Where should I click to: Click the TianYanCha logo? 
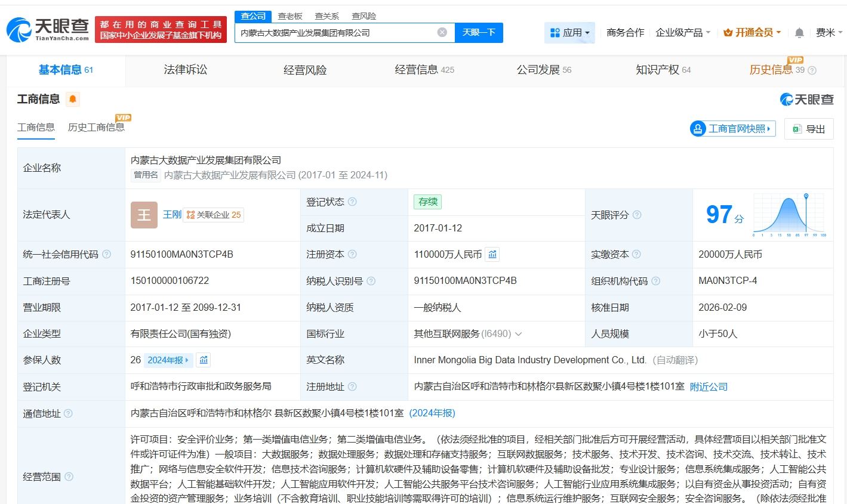48,29
